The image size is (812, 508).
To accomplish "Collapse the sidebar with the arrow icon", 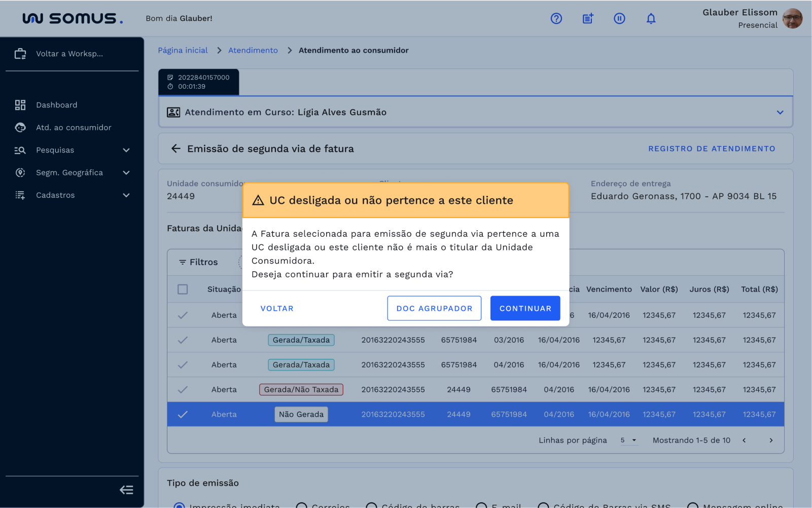I will [x=126, y=490].
